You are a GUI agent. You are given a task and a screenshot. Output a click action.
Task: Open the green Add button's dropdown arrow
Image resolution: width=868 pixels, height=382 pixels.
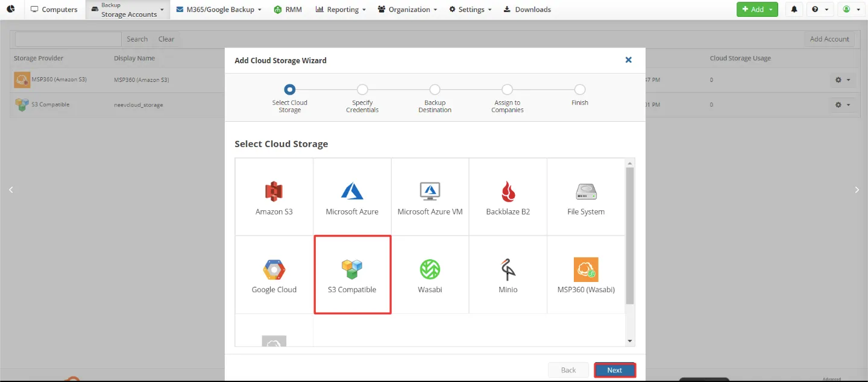(771, 9)
